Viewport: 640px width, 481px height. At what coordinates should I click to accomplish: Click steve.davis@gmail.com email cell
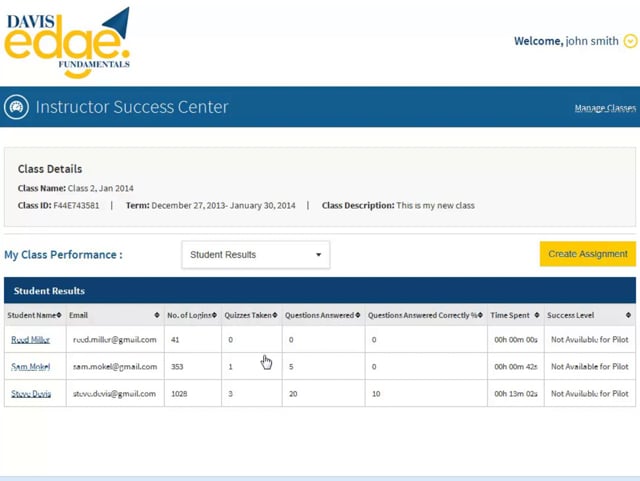(x=114, y=394)
